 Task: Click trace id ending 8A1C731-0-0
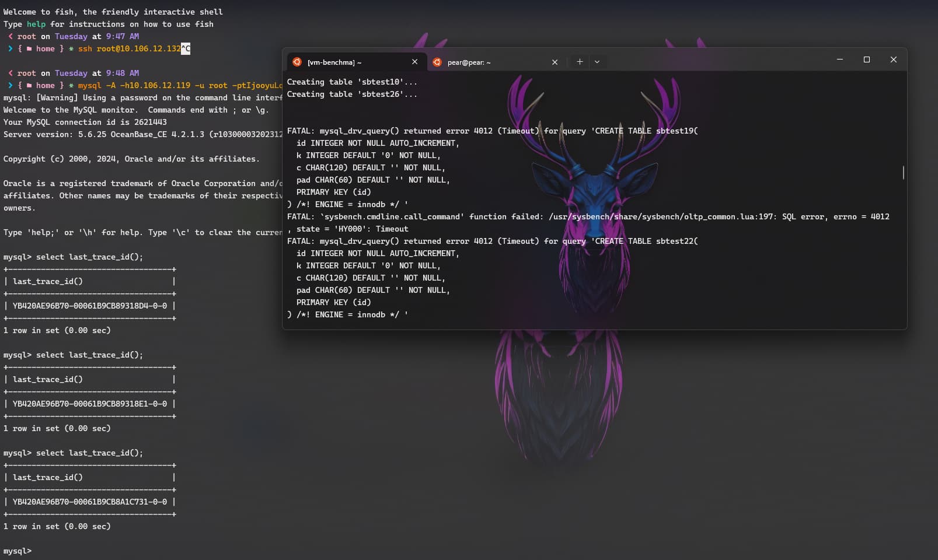[x=90, y=502]
